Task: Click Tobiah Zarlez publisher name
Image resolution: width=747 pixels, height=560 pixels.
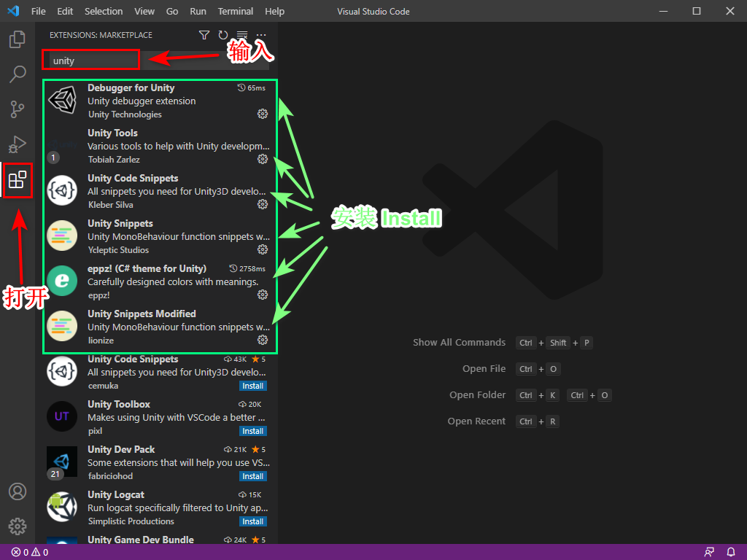Action: [x=114, y=160]
